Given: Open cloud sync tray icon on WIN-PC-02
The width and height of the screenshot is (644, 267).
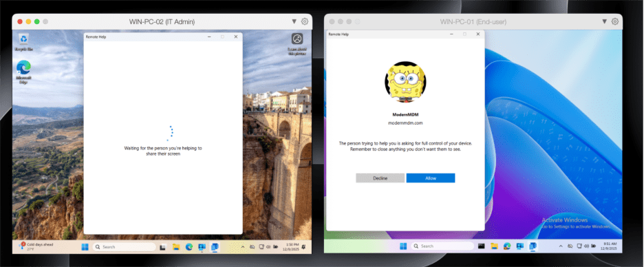Looking at the screenshot, I should click(x=253, y=247).
